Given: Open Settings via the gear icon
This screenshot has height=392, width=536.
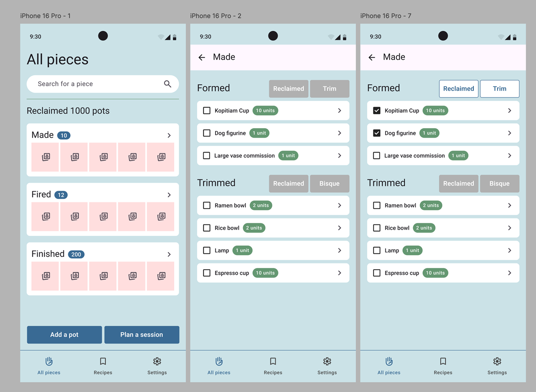Looking at the screenshot, I should click(x=157, y=366).
